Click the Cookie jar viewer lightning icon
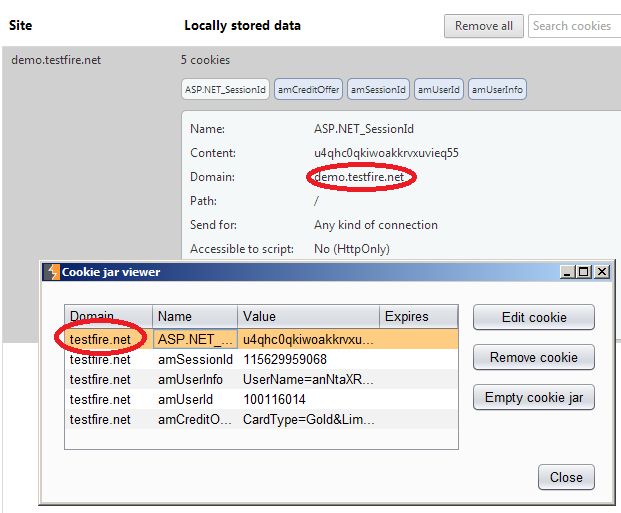Image resolution: width=621 pixels, height=513 pixels. point(52,272)
